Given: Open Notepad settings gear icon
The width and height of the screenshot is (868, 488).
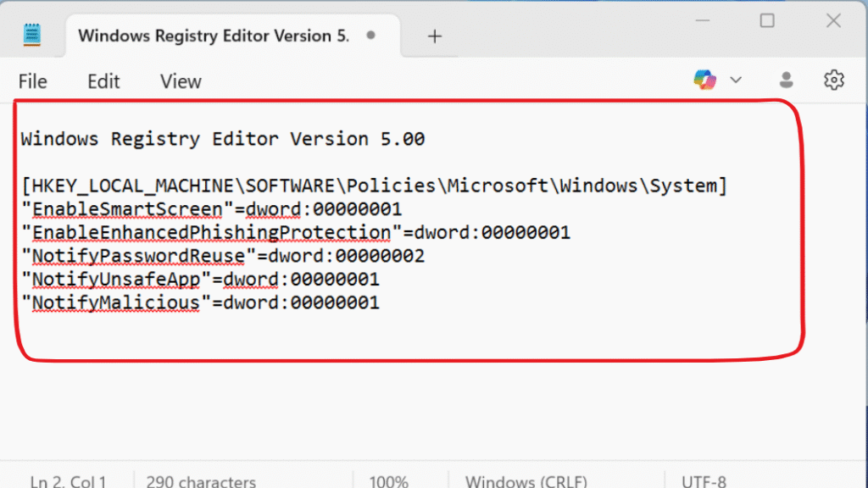Looking at the screenshot, I should [834, 80].
